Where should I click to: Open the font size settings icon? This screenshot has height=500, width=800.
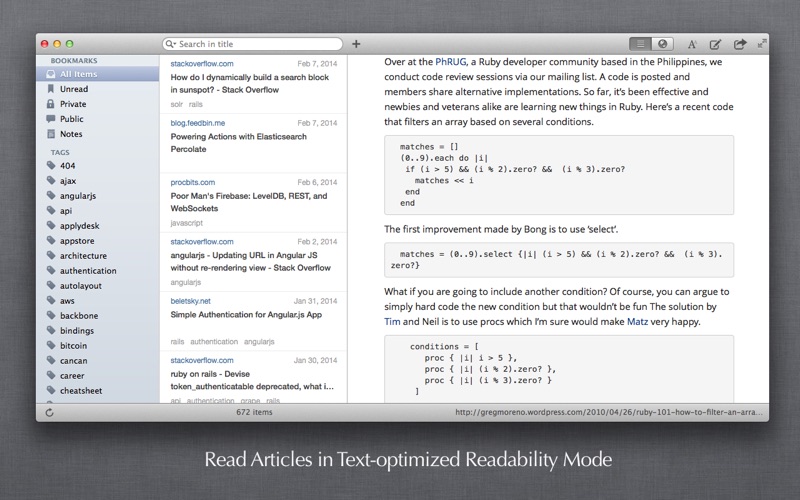(x=692, y=44)
